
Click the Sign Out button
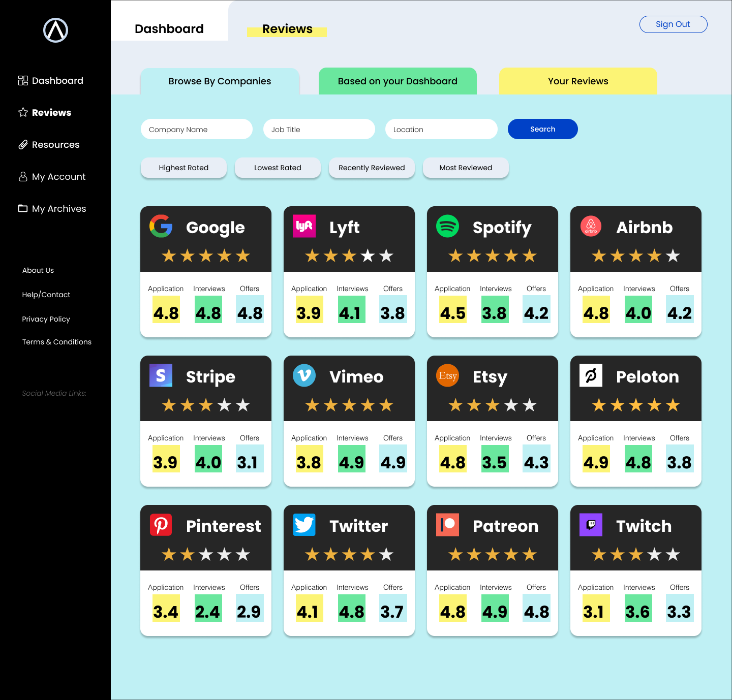(673, 24)
